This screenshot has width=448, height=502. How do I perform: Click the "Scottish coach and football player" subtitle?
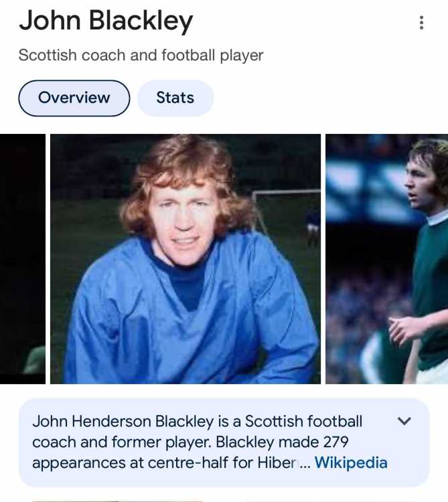pyautogui.click(x=141, y=55)
